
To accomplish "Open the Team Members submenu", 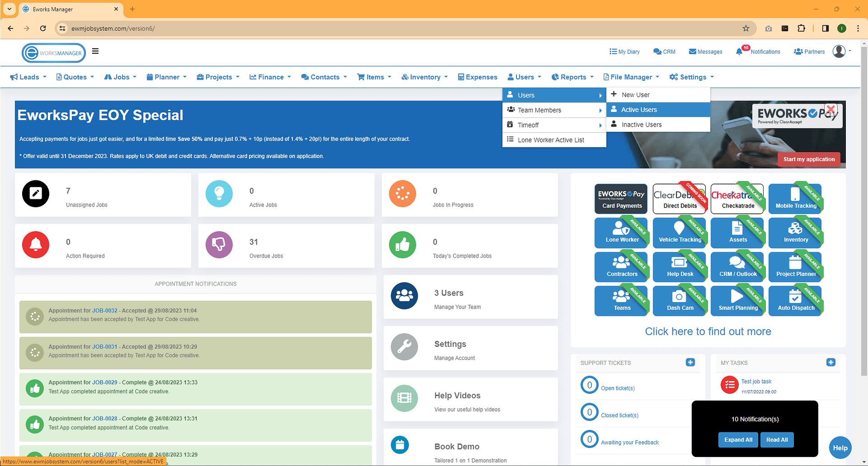I will coord(554,110).
